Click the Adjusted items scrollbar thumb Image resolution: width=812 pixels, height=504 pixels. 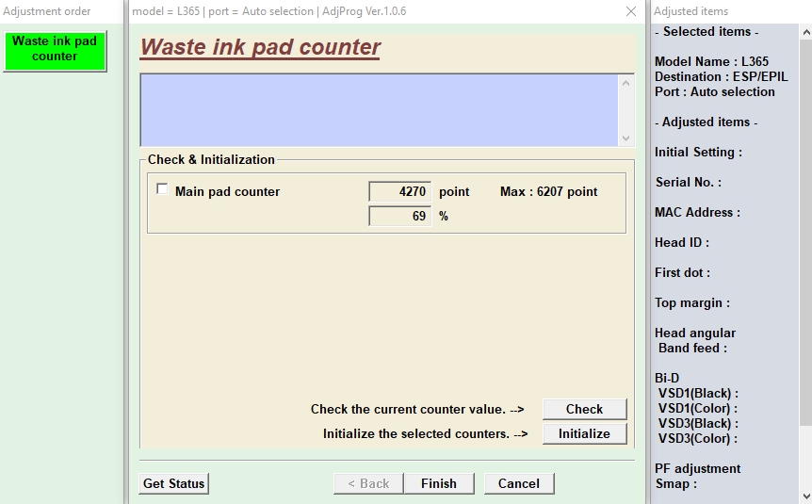tap(805, 233)
